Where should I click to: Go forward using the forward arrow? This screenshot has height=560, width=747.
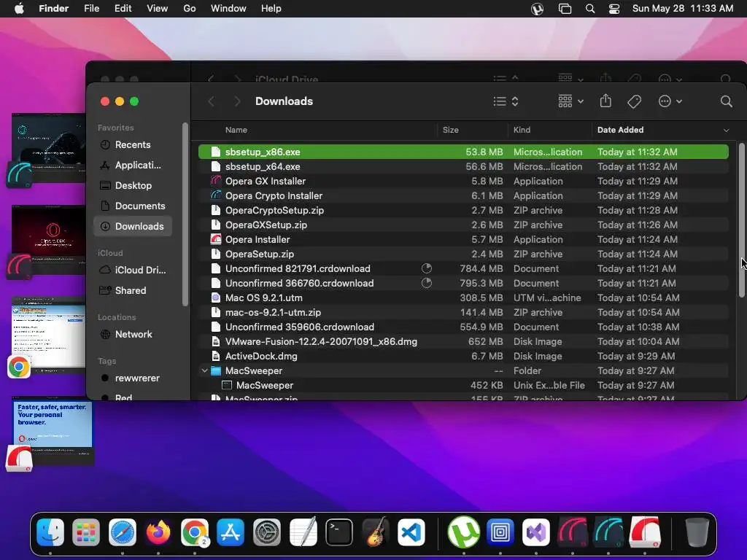(x=237, y=101)
